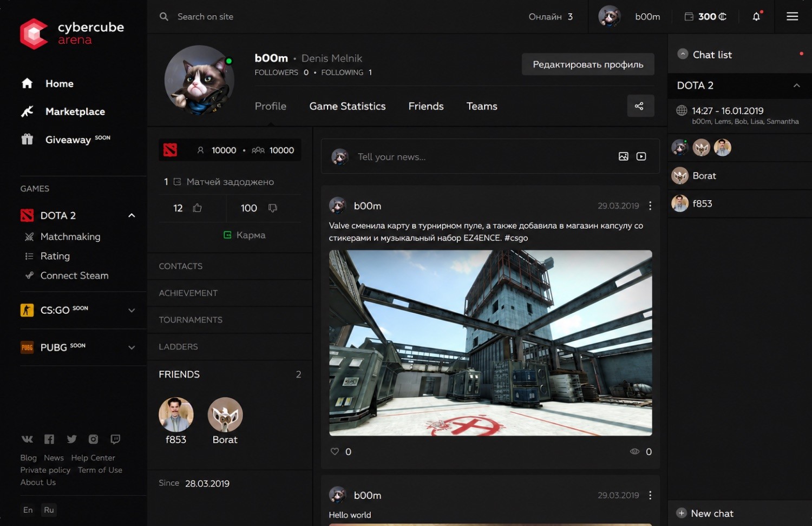Open the Twitch social link

click(x=115, y=439)
